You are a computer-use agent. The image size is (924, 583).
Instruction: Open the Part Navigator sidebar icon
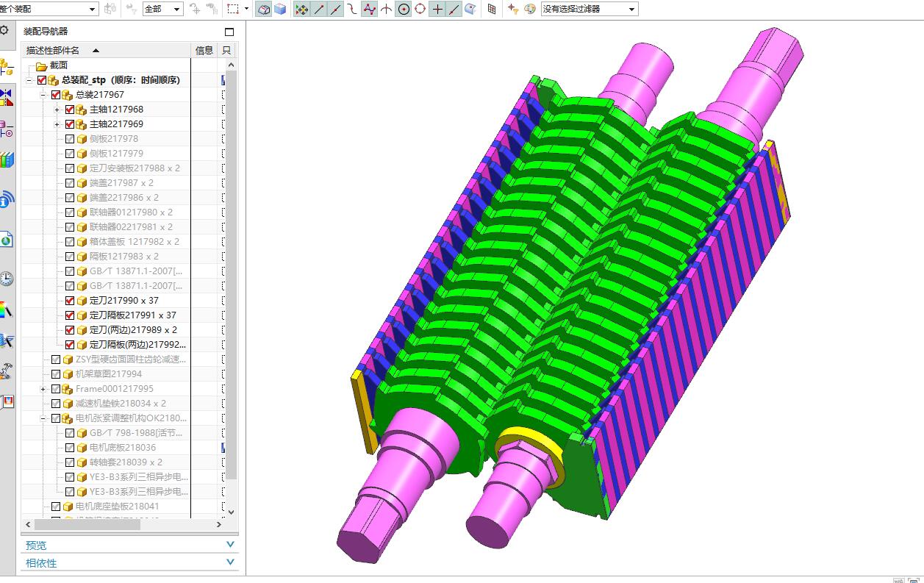pos(6,129)
